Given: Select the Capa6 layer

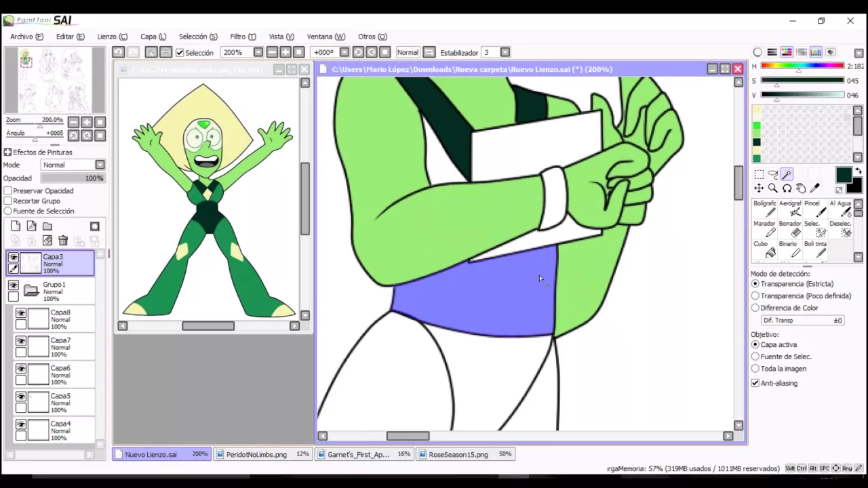Looking at the screenshot, I should [54, 375].
